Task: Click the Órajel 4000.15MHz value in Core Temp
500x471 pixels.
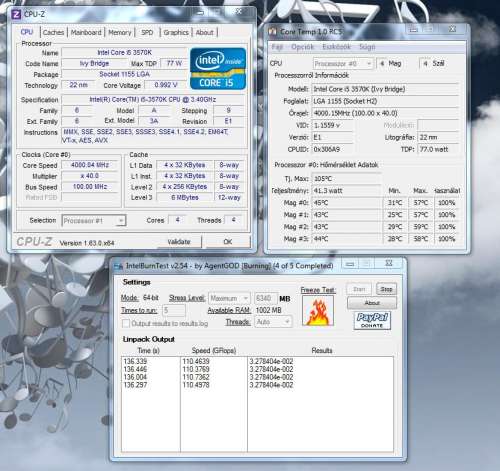Action: point(385,113)
